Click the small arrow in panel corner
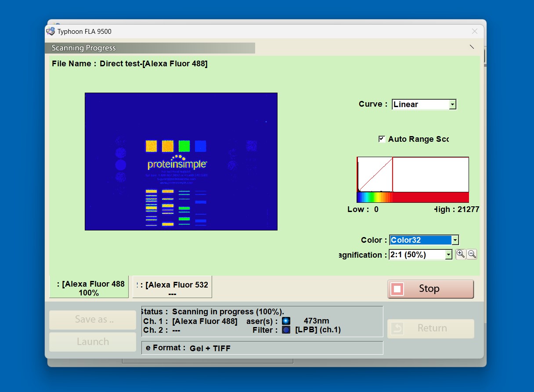The image size is (534, 392). click(472, 47)
